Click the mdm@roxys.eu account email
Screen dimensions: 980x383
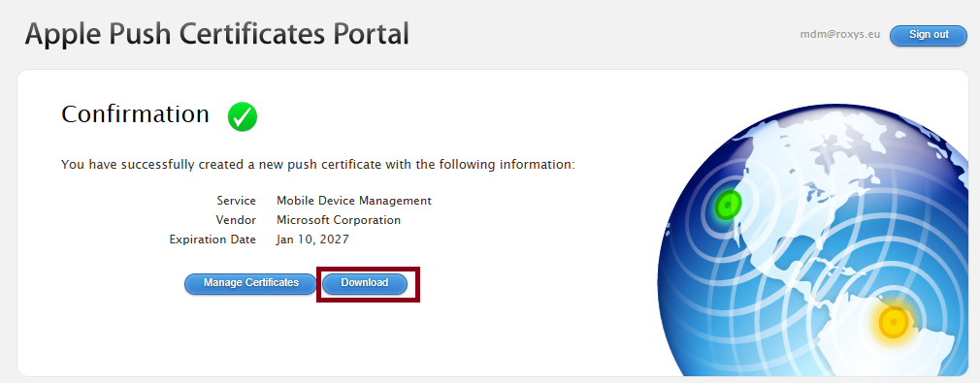(840, 35)
